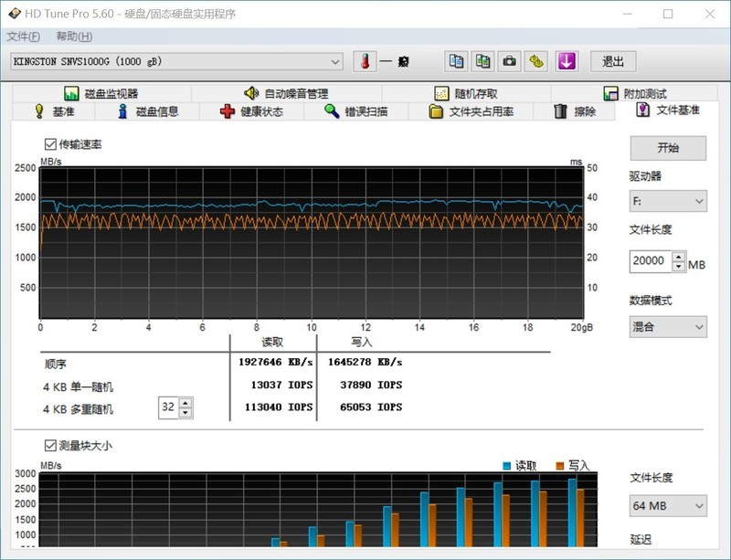The height and width of the screenshot is (560, 731).
Task: Uncheck the transfer rate checkbox
Action: 49,143
